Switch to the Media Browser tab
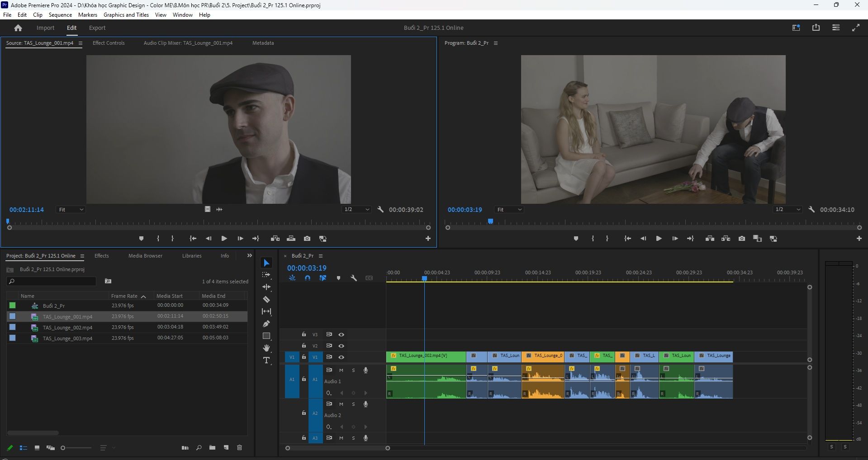This screenshot has width=868, height=460. tap(145, 256)
